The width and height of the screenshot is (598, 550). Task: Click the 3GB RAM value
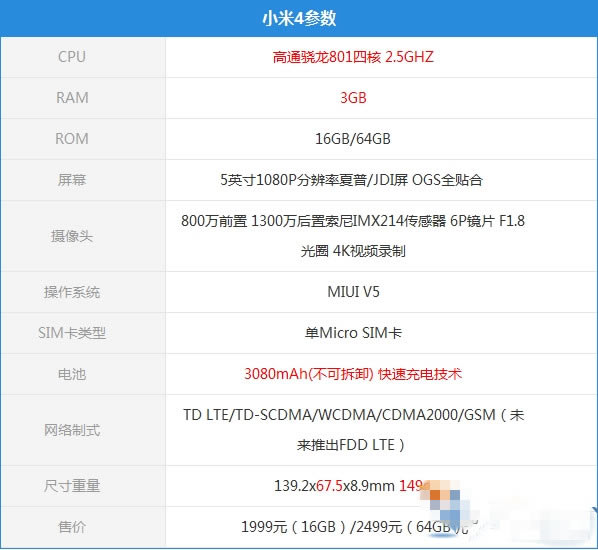pos(353,98)
